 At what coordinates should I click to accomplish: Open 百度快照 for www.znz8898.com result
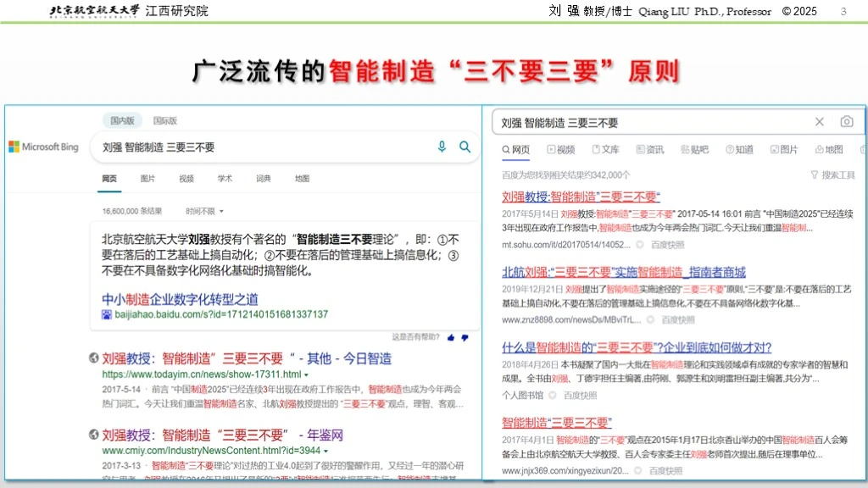tap(678, 319)
